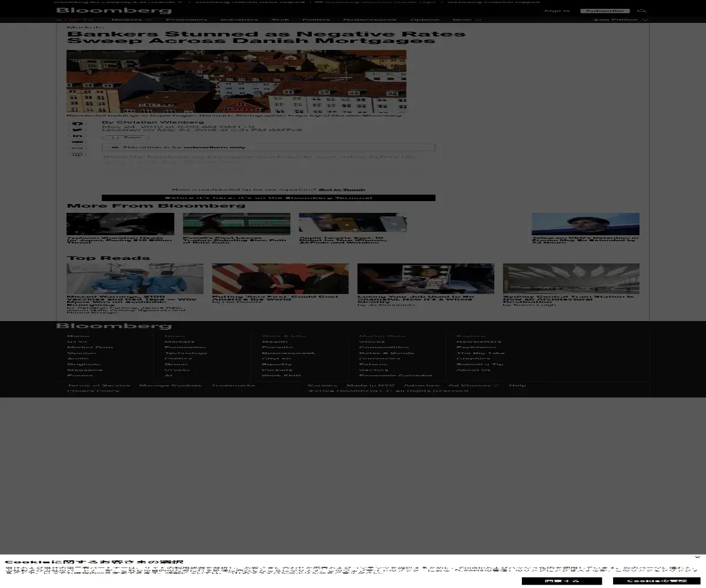Image resolution: width=706 pixels, height=588 pixels.
Task: Click Careers in the footer
Action: pos(322,385)
